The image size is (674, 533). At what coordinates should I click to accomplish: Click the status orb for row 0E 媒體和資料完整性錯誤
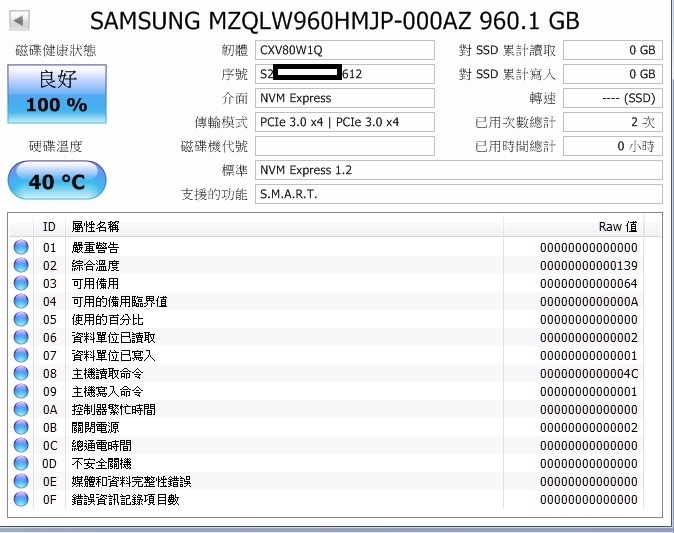click(x=21, y=481)
